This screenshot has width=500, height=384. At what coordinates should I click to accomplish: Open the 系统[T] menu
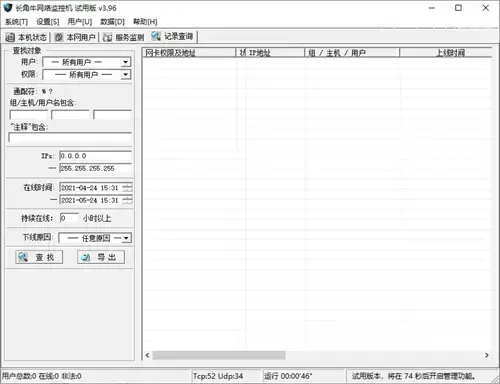click(x=16, y=22)
